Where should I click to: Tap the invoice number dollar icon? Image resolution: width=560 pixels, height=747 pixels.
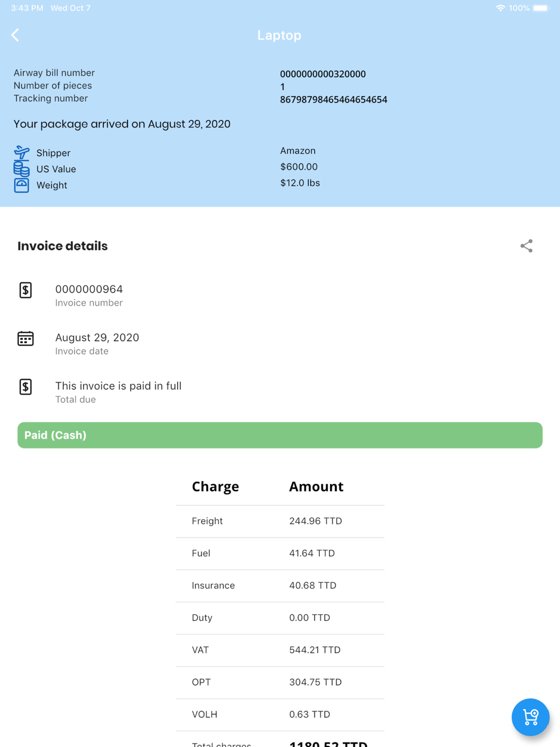[26, 290]
